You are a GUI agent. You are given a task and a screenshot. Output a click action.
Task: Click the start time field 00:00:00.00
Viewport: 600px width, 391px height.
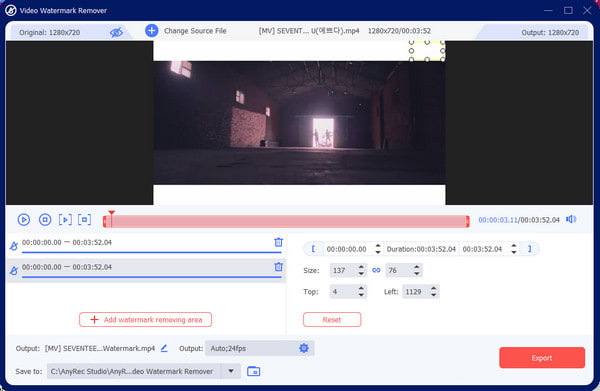click(347, 249)
